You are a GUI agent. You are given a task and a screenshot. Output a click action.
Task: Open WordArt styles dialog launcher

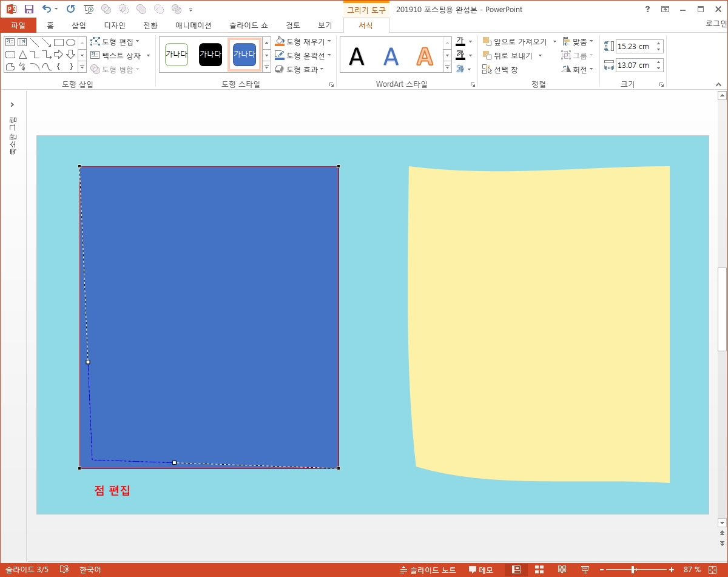pyautogui.click(x=473, y=85)
